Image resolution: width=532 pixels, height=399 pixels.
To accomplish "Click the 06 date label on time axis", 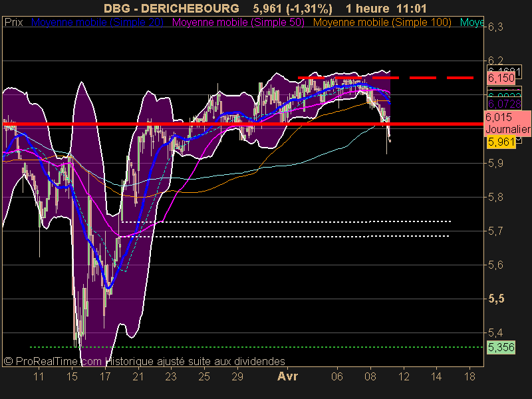I will [x=337, y=376].
